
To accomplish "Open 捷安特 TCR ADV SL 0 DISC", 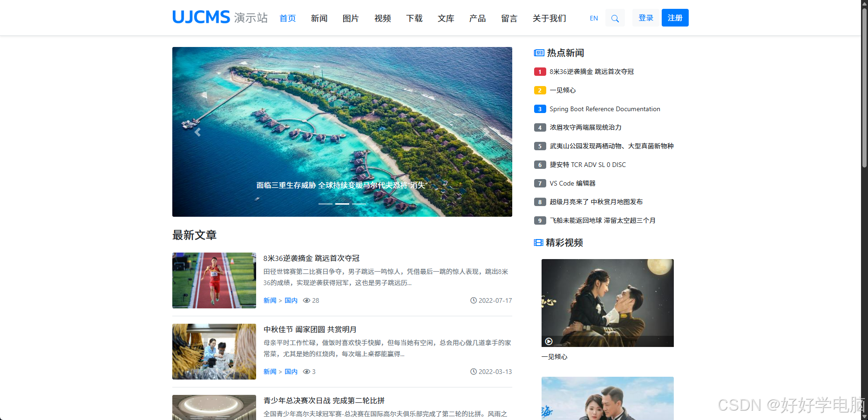I will click(588, 165).
